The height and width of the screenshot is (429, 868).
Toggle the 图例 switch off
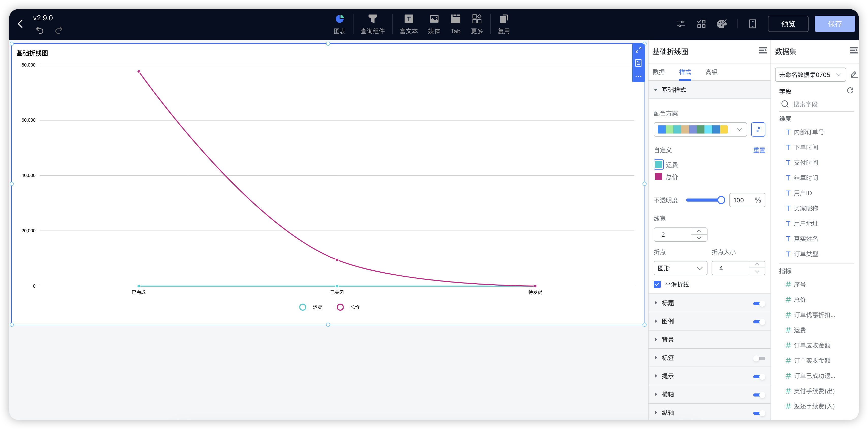(759, 322)
